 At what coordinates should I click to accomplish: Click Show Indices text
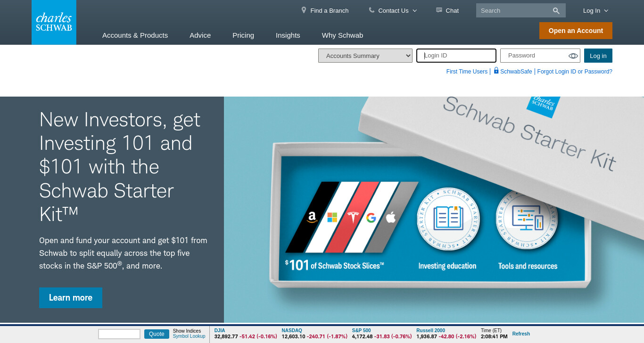pyautogui.click(x=187, y=331)
